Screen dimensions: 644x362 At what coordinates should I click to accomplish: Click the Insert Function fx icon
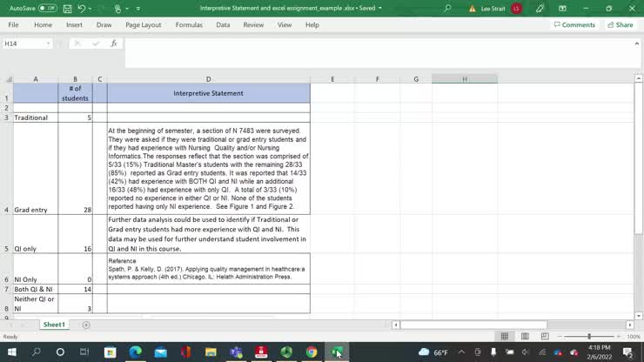[x=113, y=44]
